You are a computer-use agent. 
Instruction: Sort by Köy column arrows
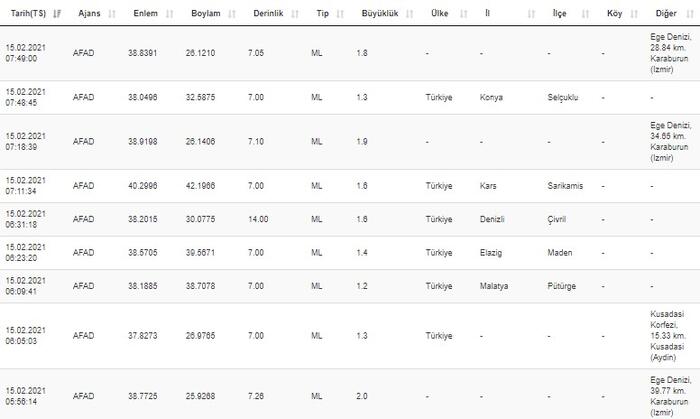pos(634,14)
